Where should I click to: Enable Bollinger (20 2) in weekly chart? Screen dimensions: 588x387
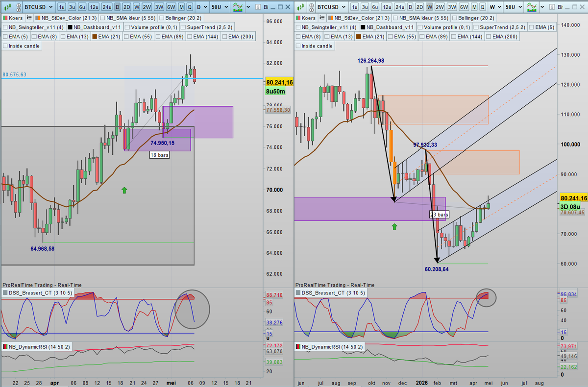(x=455, y=18)
